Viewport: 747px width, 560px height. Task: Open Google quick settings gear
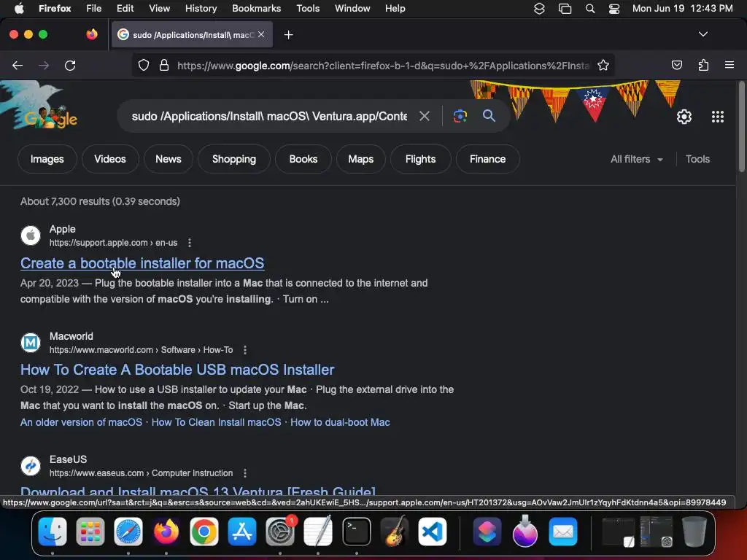[684, 116]
